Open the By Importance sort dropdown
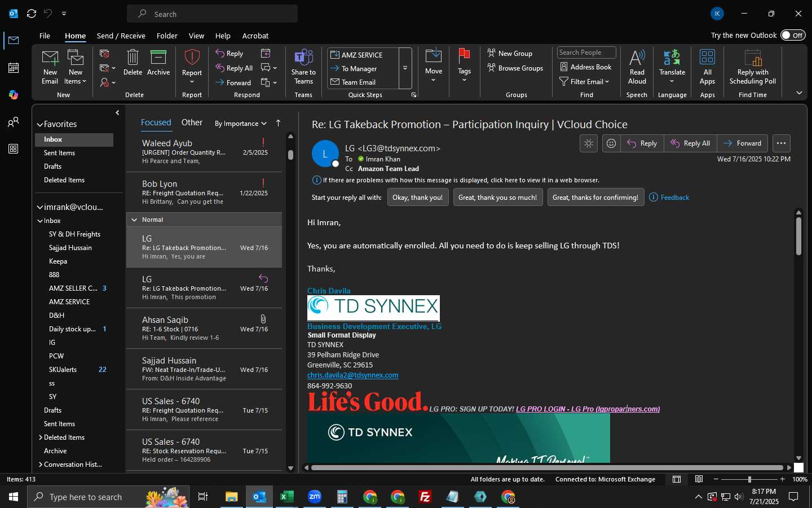 click(241, 124)
